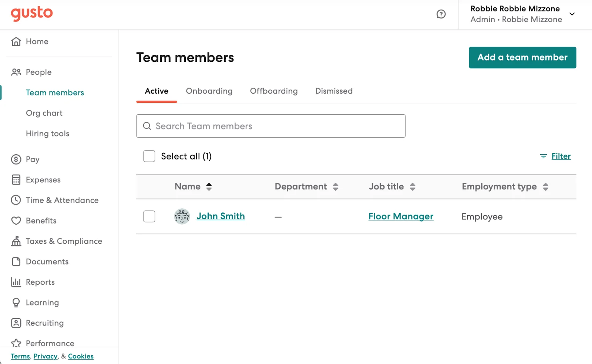Viewport: 592px width, 364px height.
Task: Click the Home label in sidebar
Action: (37, 41)
